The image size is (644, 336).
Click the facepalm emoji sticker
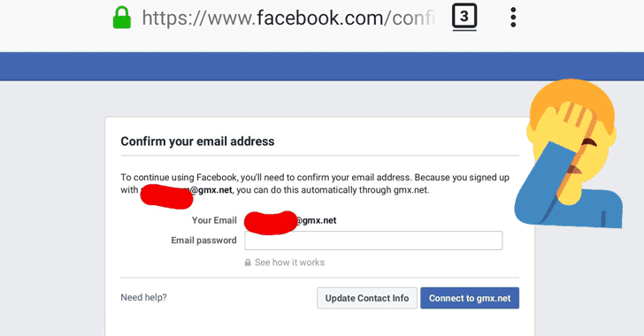[569, 153]
